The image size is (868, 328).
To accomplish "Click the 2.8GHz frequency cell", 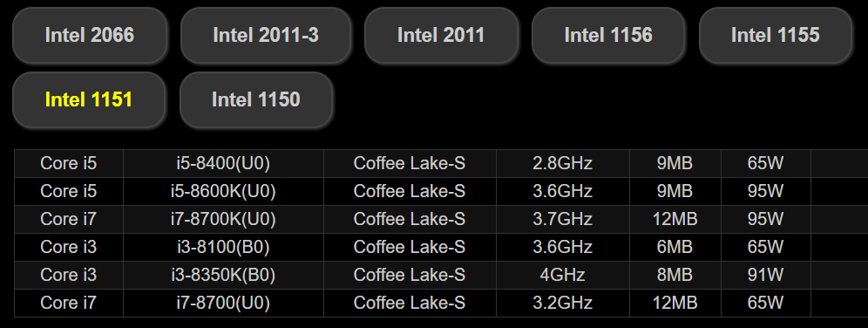I will click(x=563, y=163).
